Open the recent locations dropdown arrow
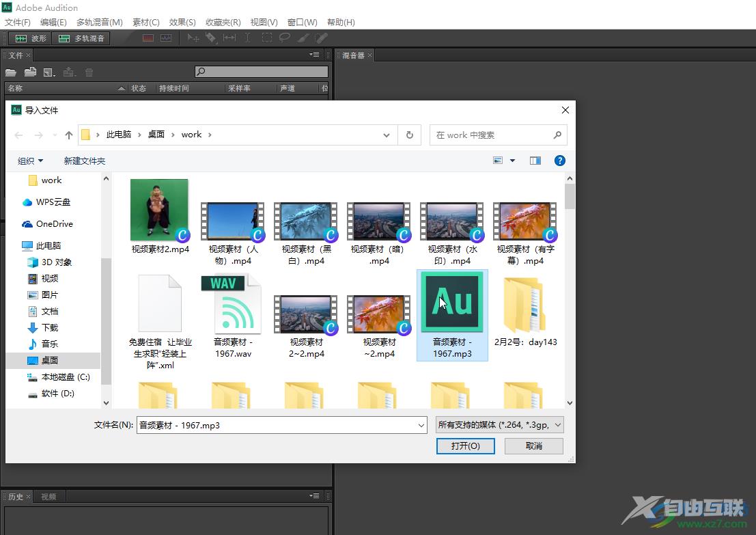Image resolution: width=756 pixels, height=535 pixels. (55, 135)
